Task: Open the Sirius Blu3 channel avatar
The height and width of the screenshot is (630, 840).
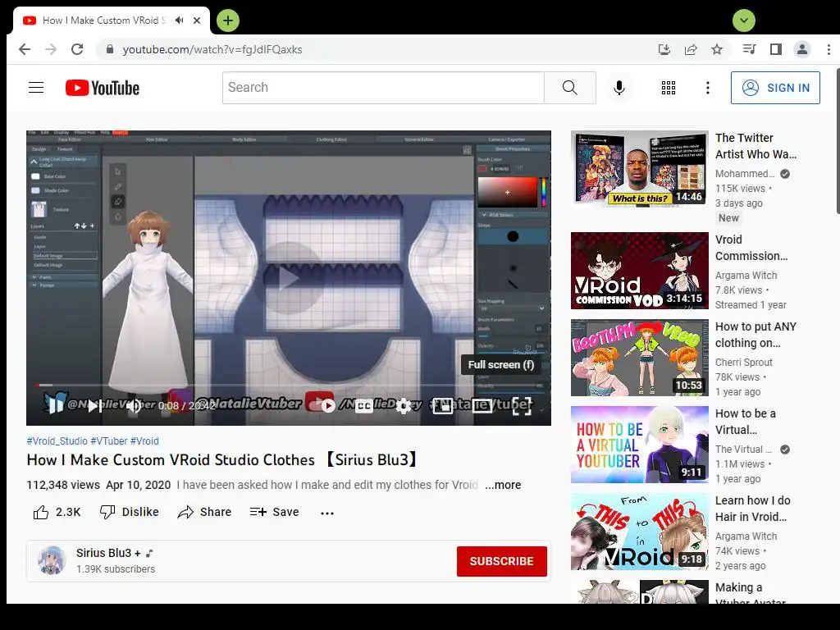Action: click(x=52, y=560)
